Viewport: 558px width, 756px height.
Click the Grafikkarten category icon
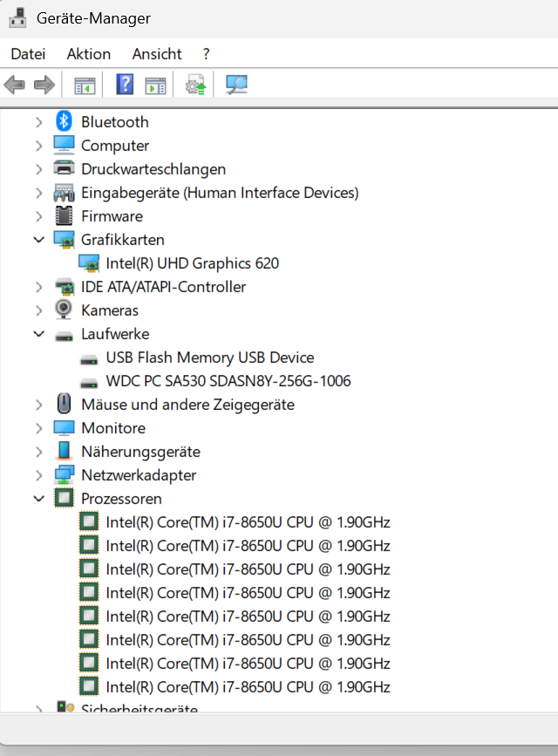click(64, 240)
